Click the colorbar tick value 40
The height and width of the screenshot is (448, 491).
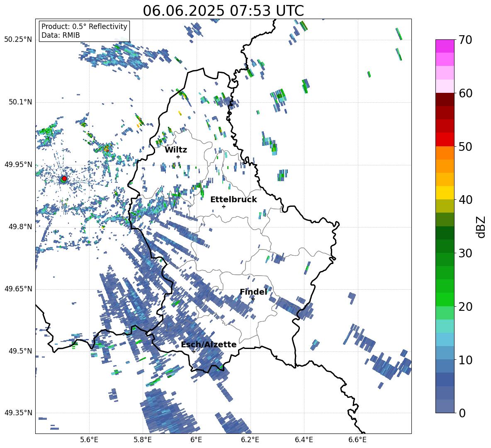(x=466, y=200)
